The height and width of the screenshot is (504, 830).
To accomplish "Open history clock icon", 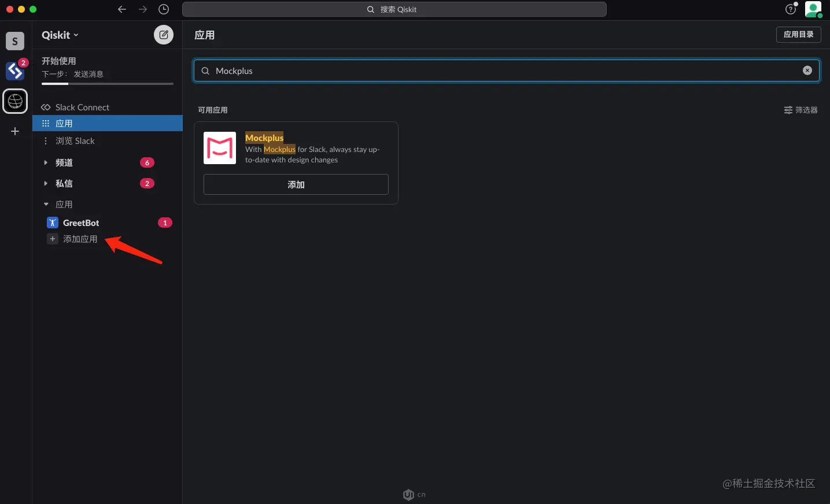I will (x=164, y=9).
